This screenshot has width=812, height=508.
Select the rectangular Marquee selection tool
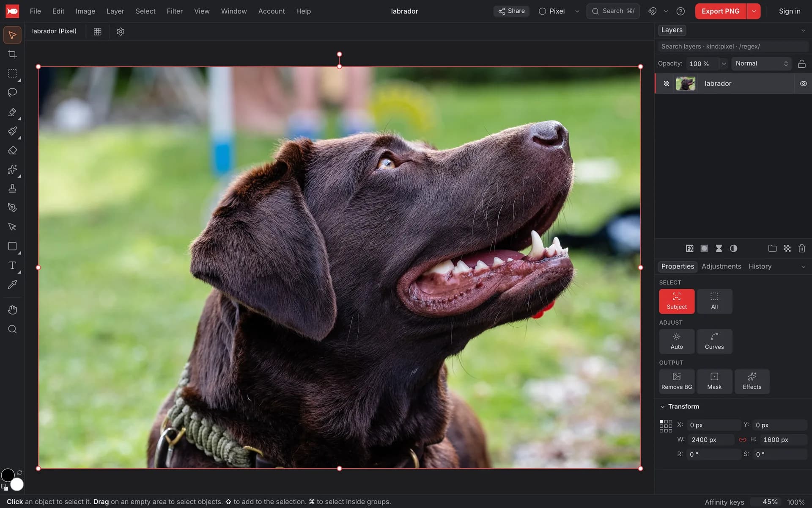tap(12, 73)
